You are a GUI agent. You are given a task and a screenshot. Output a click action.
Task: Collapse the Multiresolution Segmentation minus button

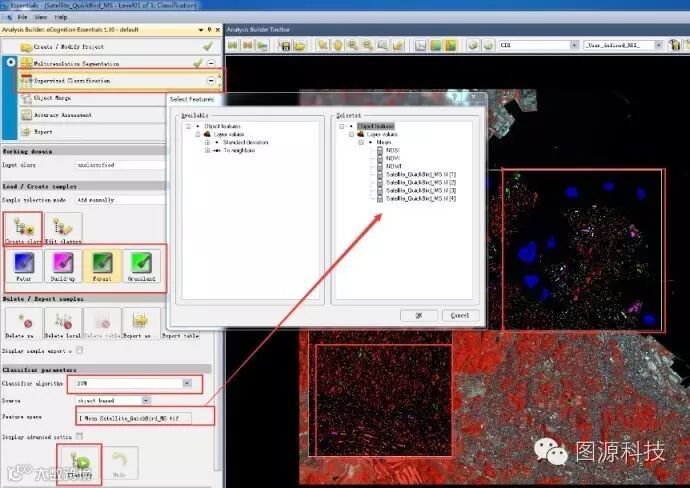click(x=211, y=63)
